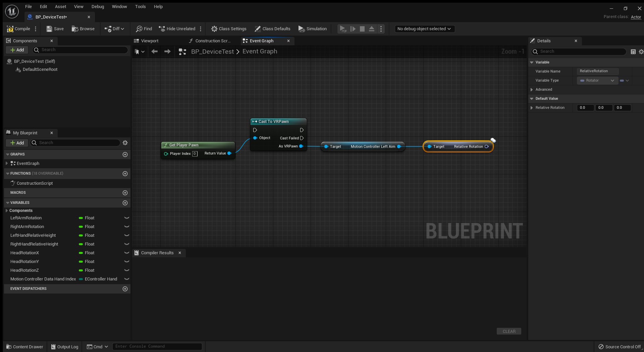The height and width of the screenshot is (352, 644).
Task: Open Class Settings
Action: (x=229, y=29)
